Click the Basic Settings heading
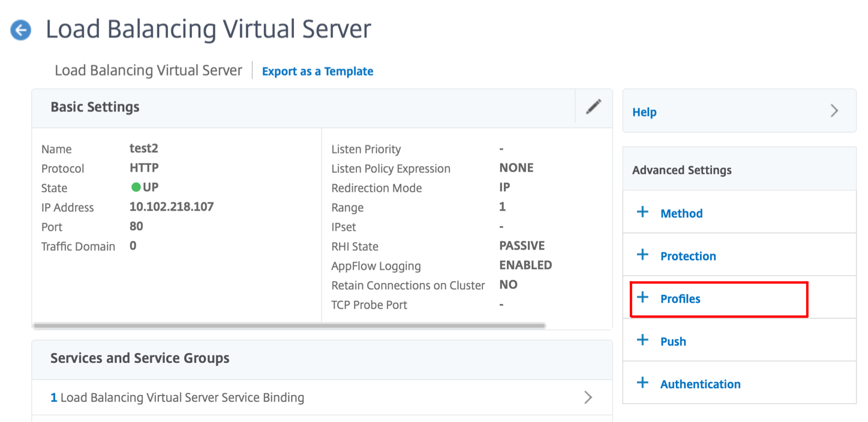This screenshot has width=868, height=422. (x=95, y=107)
